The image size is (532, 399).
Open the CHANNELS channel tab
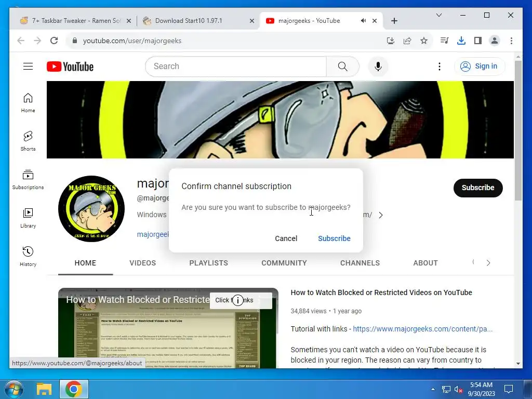(x=360, y=263)
